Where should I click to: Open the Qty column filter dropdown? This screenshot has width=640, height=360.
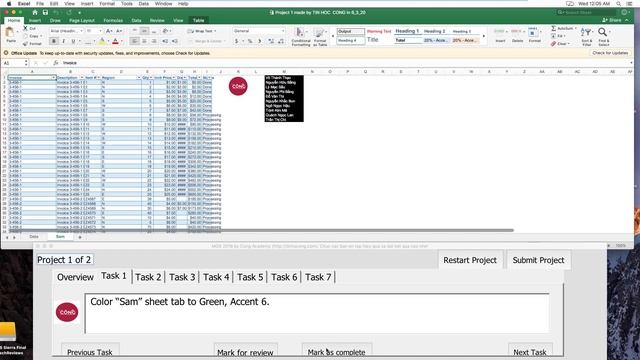[x=151, y=78]
